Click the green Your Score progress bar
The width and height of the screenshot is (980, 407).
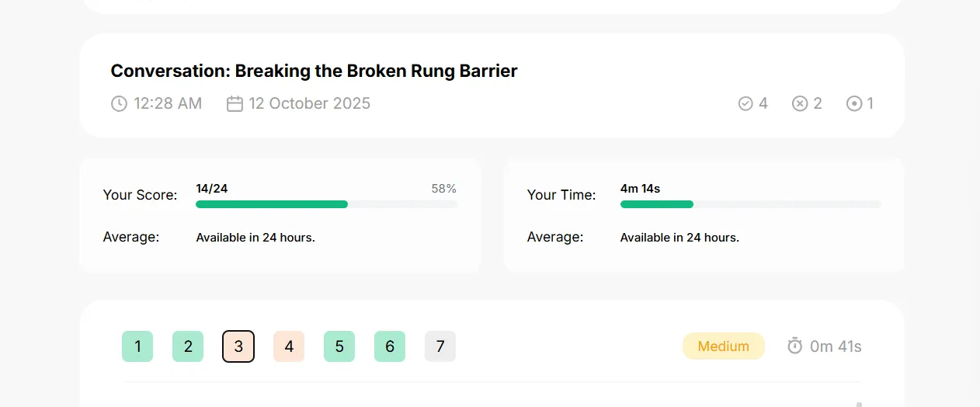(x=326, y=204)
